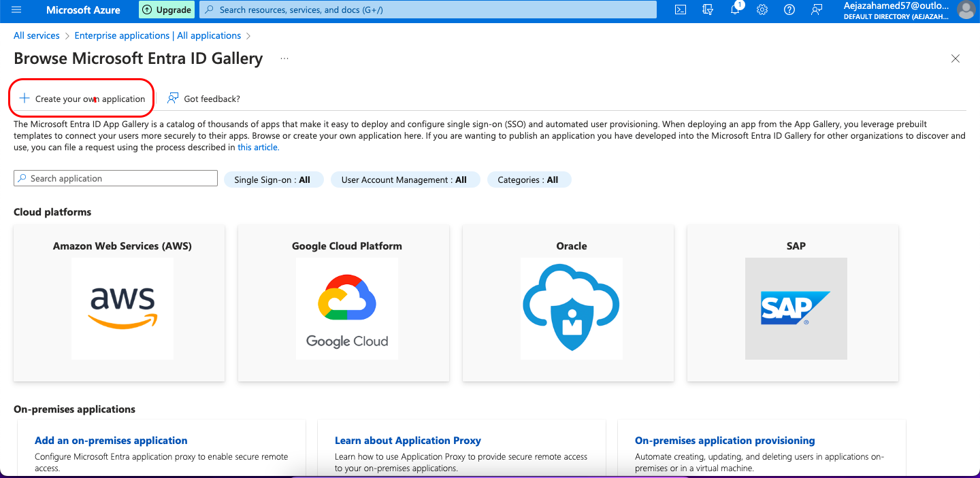Open the this article link
This screenshot has height=478, width=980.
pyautogui.click(x=258, y=147)
